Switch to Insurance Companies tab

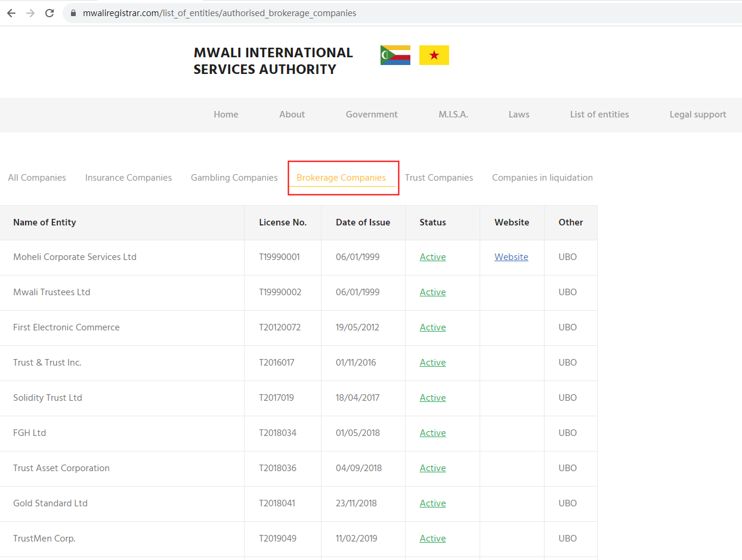point(128,178)
